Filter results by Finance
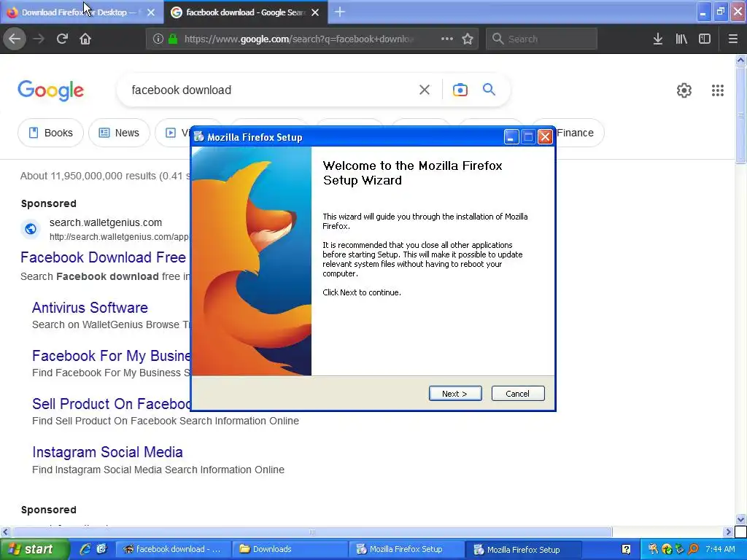 (x=575, y=133)
